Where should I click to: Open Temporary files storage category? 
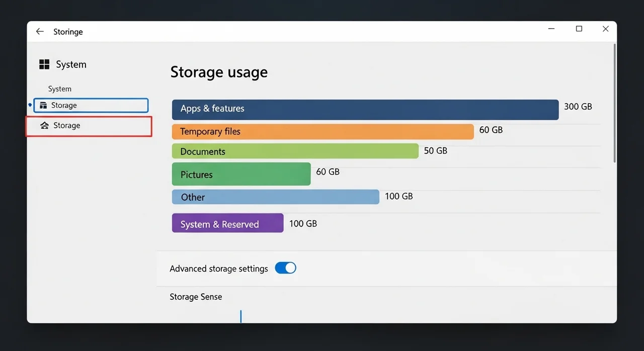point(323,132)
